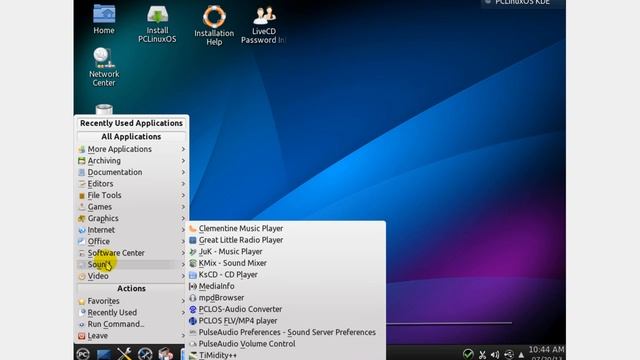Launch Clementine Music Player

286,229
